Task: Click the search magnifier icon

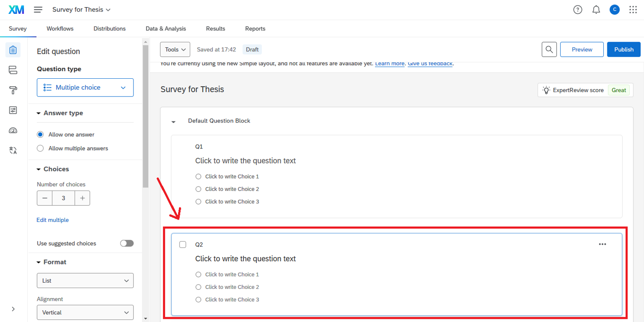Action: [x=549, y=50]
